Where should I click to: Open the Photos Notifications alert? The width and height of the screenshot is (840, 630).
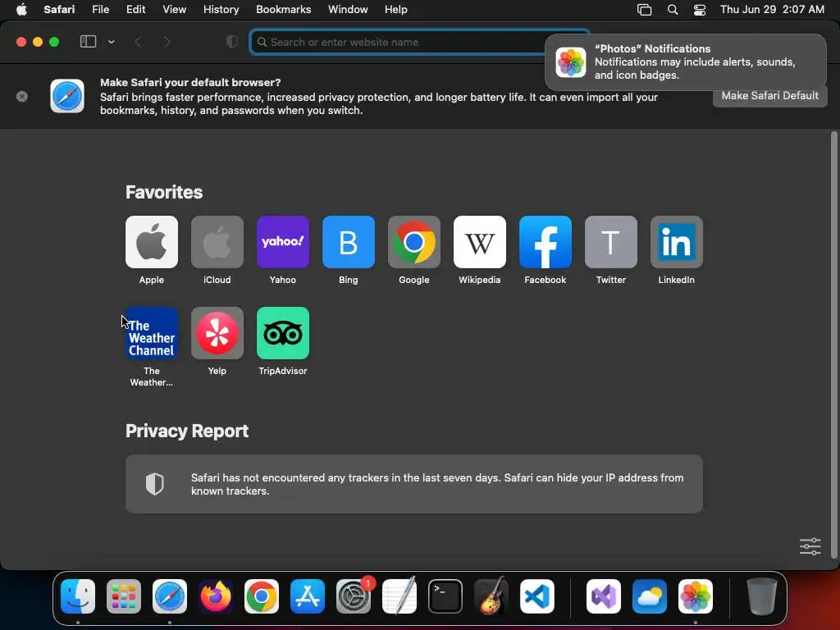[686, 62]
